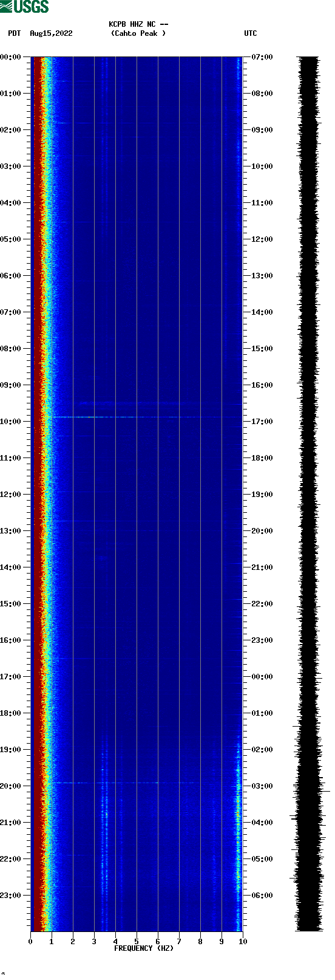This screenshot has width=335, height=980.
Task: Click the 14:00 UTC time label
Action: click(262, 312)
